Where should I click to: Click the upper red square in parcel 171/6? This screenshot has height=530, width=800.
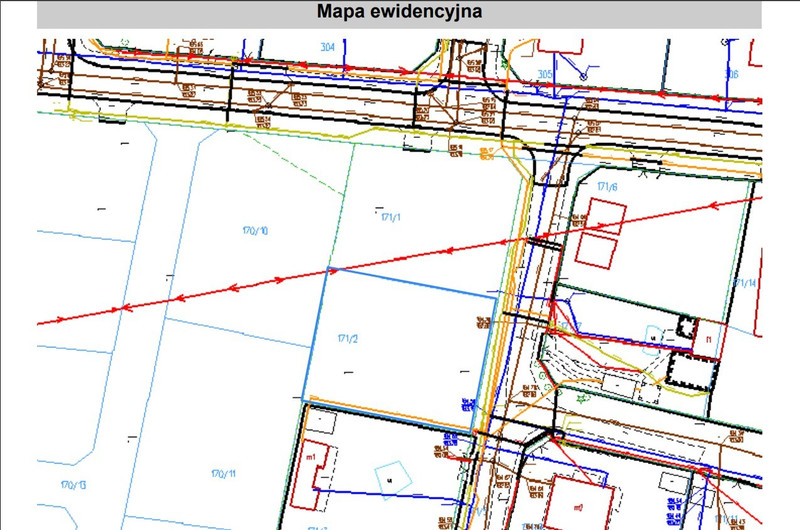point(606,216)
